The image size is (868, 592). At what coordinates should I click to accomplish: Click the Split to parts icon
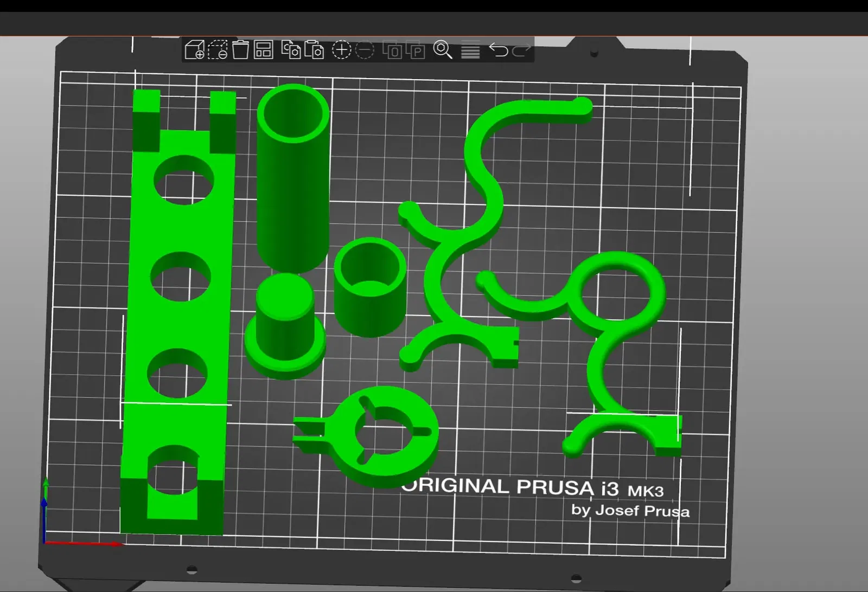pyautogui.click(x=415, y=50)
